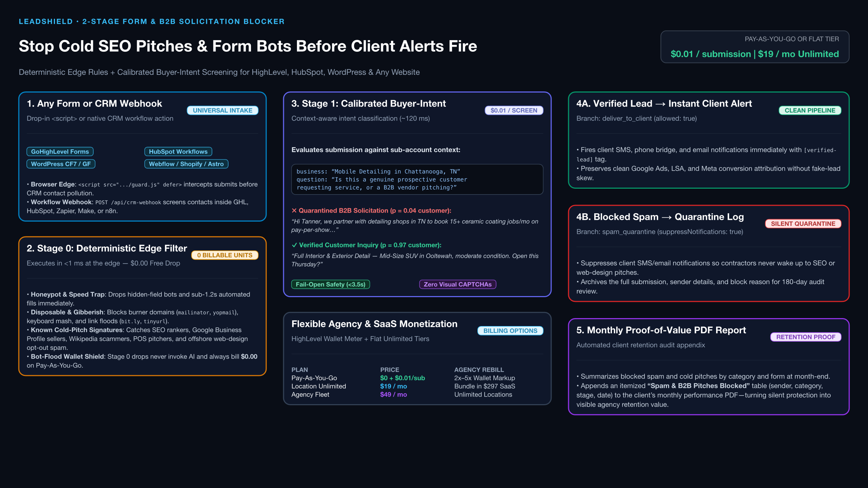
Task: Click the SILENT QUARANTINE badge
Action: (x=803, y=224)
